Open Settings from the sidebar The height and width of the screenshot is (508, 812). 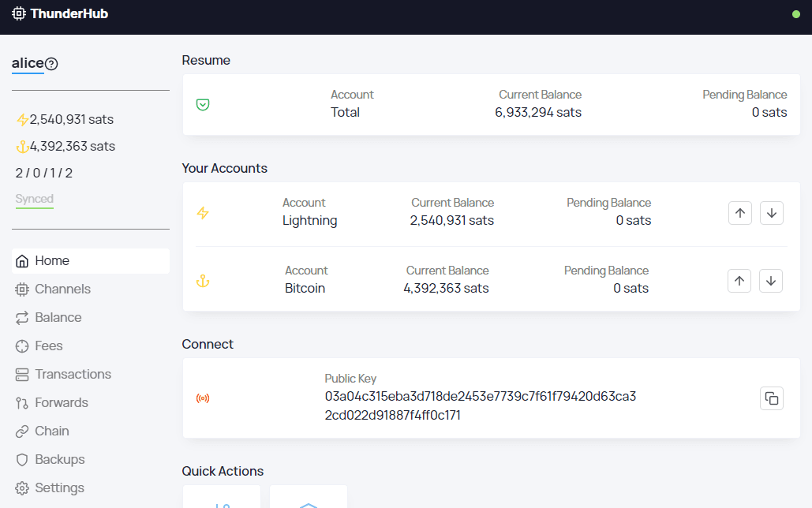[59, 488]
